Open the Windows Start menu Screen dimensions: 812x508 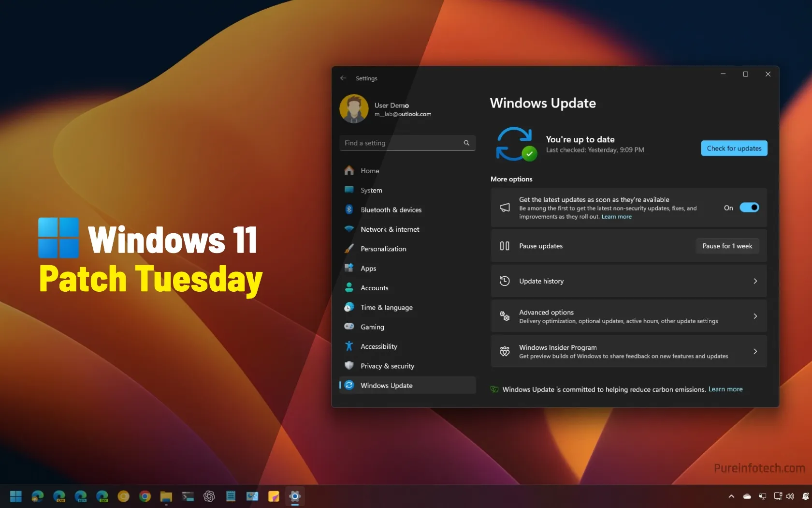pyautogui.click(x=16, y=496)
